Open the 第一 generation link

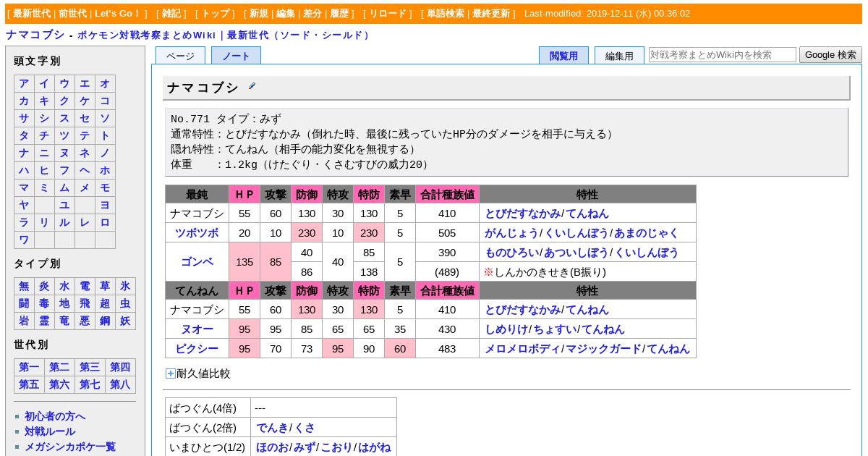29,367
